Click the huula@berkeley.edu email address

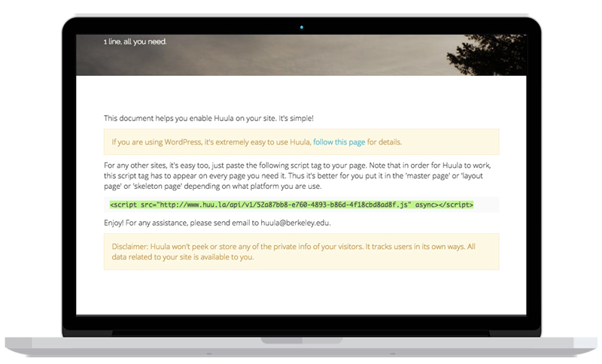click(295, 223)
